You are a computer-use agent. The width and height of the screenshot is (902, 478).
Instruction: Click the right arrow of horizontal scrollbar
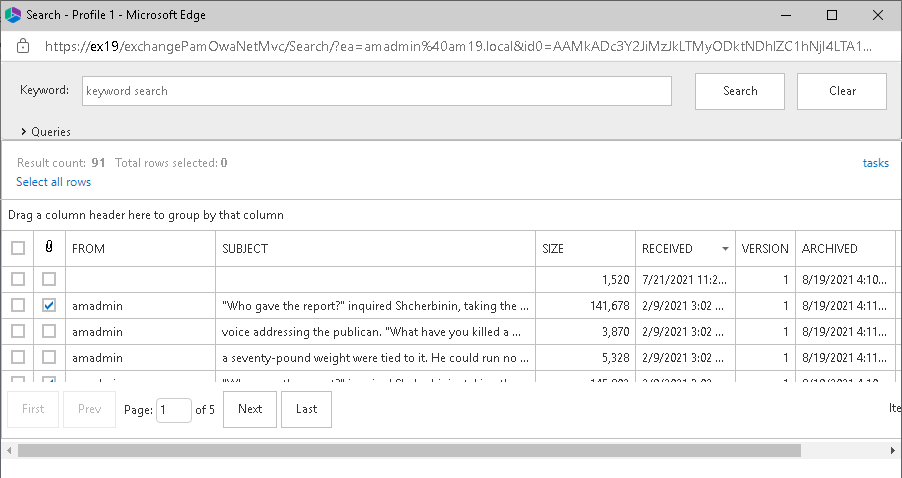pos(893,451)
